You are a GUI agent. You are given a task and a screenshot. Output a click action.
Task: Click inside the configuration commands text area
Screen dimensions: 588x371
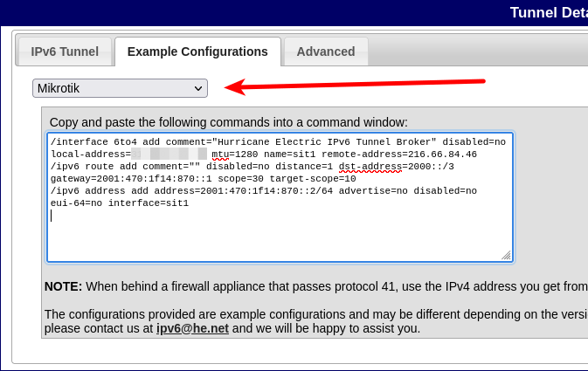tap(280, 197)
